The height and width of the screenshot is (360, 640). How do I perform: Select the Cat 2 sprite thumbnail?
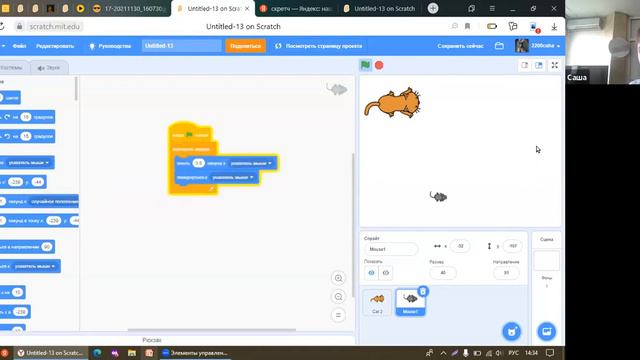[x=377, y=302]
